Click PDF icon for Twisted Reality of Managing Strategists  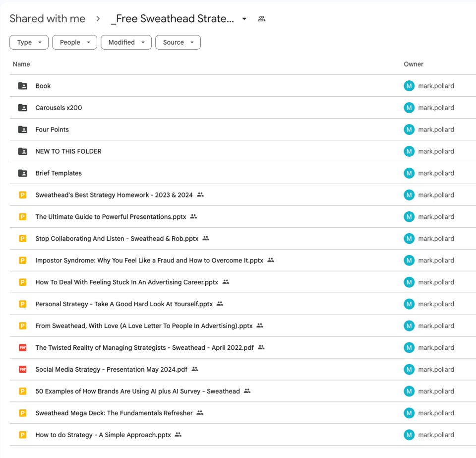(x=22, y=348)
